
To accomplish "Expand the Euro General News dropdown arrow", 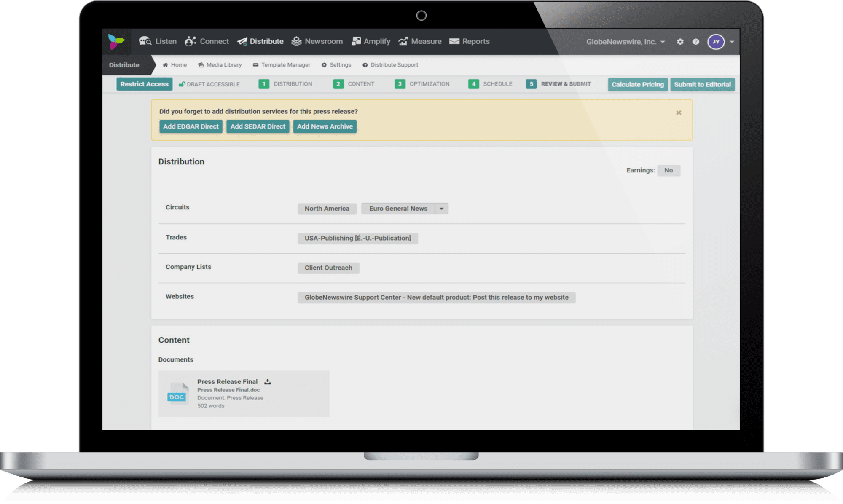I will click(x=441, y=209).
